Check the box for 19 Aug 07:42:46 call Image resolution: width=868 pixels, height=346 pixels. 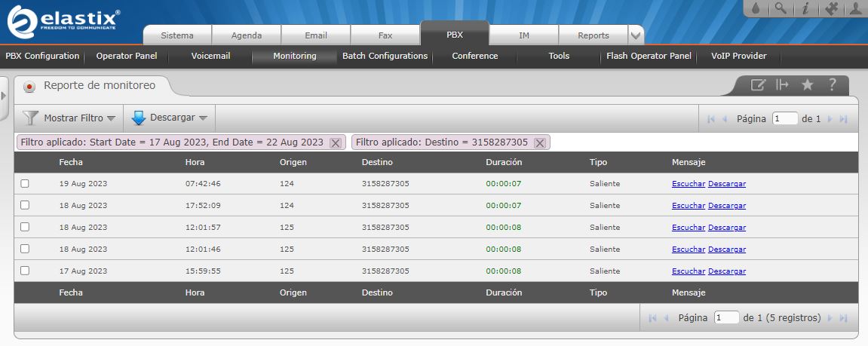click(x=25, y=183)
